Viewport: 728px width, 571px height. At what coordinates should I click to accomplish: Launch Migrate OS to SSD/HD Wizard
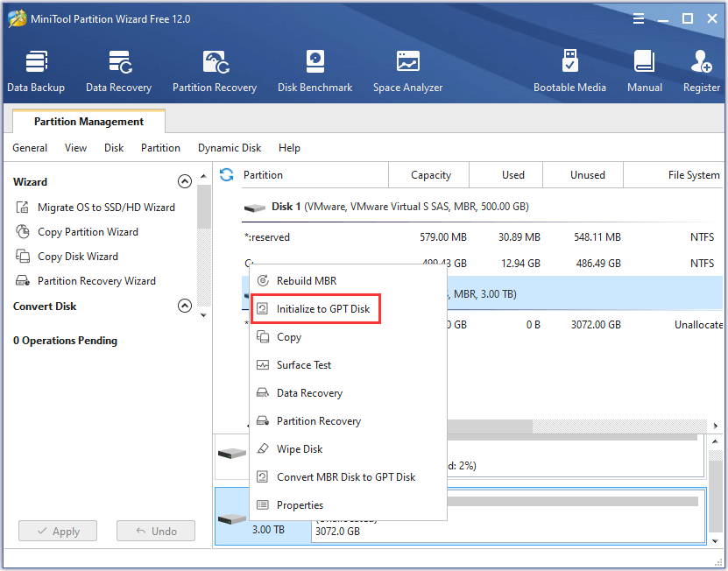(106, 207)
